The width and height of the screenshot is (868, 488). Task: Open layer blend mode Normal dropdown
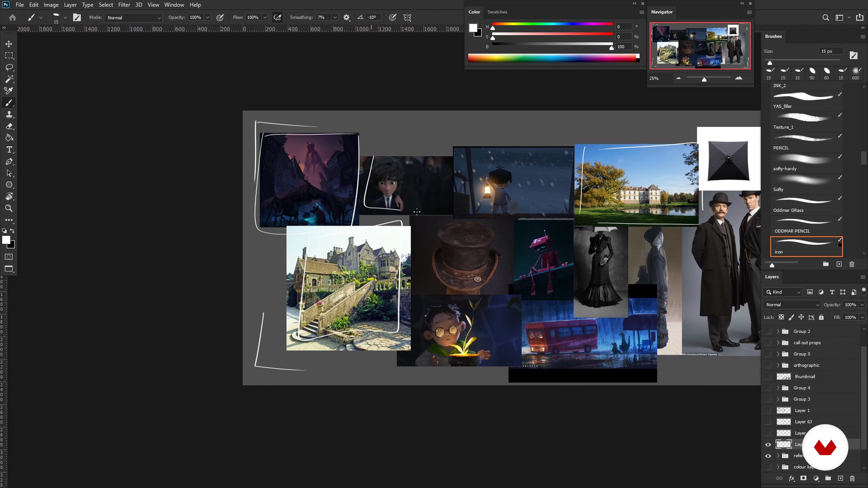point(792,305)
